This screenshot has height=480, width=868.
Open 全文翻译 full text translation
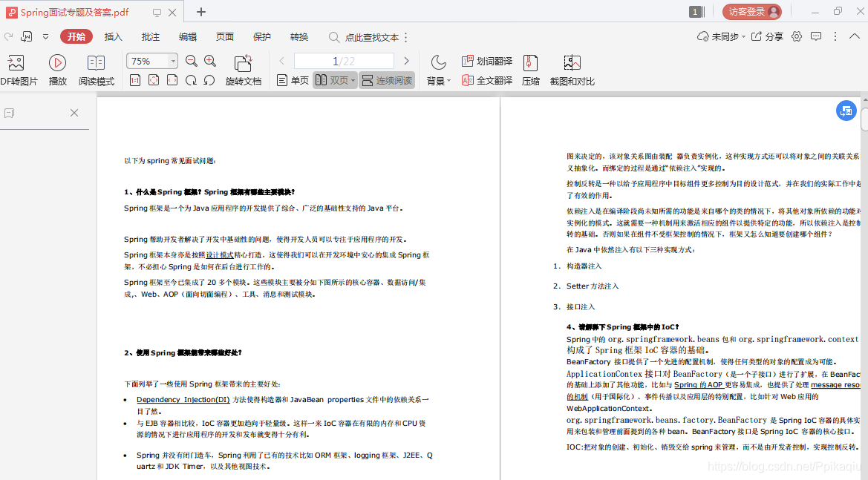pyautogui.click(x=487, y=81)
